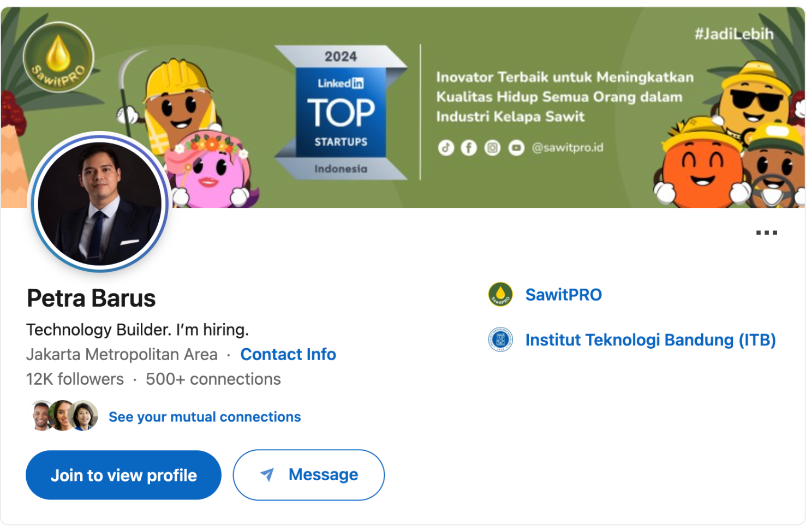The width and height of the screenshot is (812, 531).
Task: Click the mutual connections avatar group
Action: tap(64, 416)
